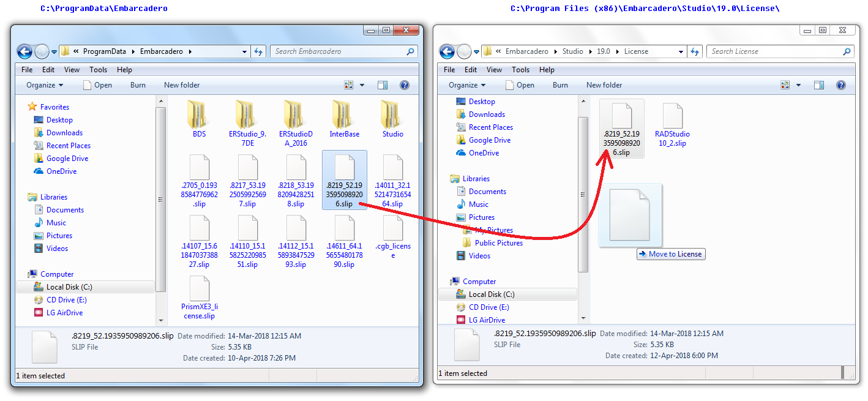Viewport: 868px width, 401px height.
Task: Open InterBase folder
Action: 344,119
